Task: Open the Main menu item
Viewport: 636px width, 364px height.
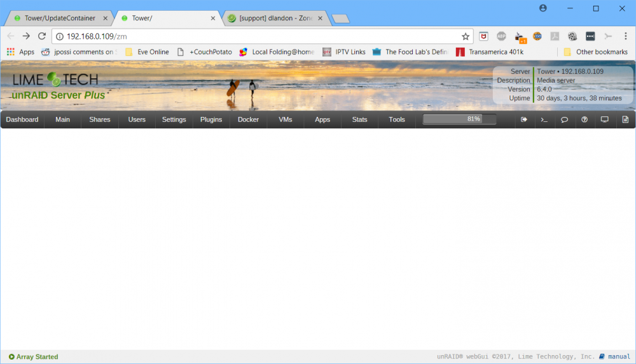Action: [62, 119]
